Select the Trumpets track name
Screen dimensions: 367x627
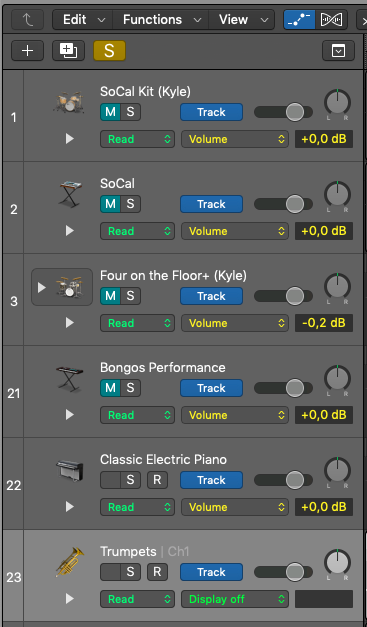click(x=128, y=551)
